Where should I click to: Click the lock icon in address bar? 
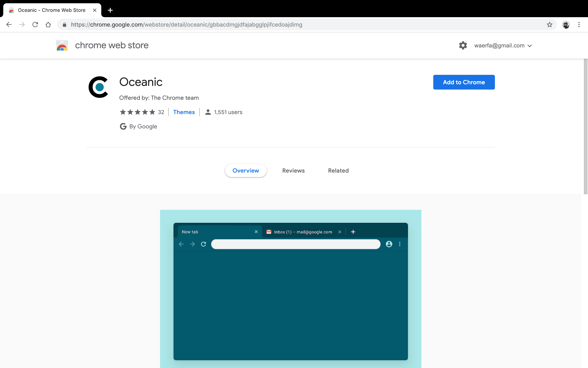64,25
